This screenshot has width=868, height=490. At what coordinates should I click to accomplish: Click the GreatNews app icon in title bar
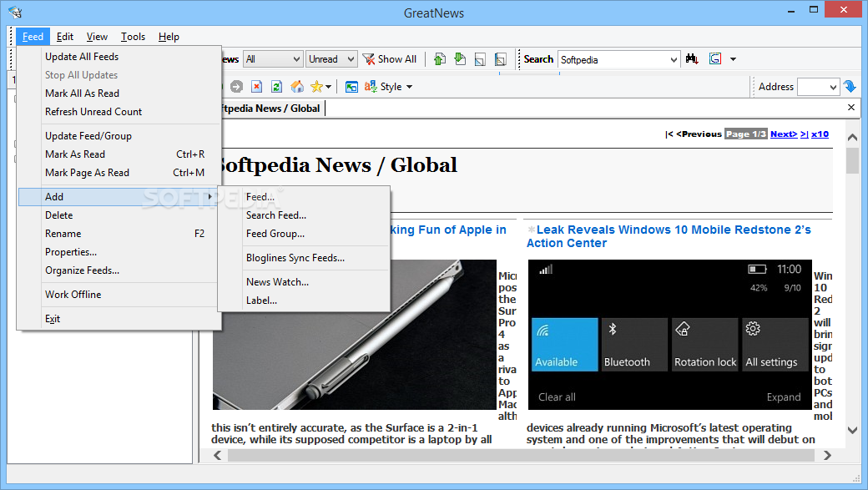[15, 13]
